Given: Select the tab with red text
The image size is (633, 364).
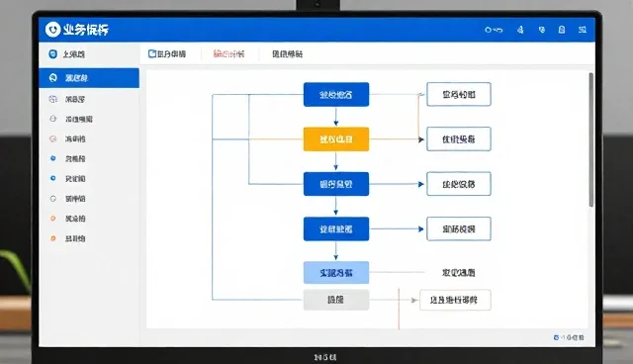Looking at the screenshot, I should pyautogui.click(x=228, y=54).
